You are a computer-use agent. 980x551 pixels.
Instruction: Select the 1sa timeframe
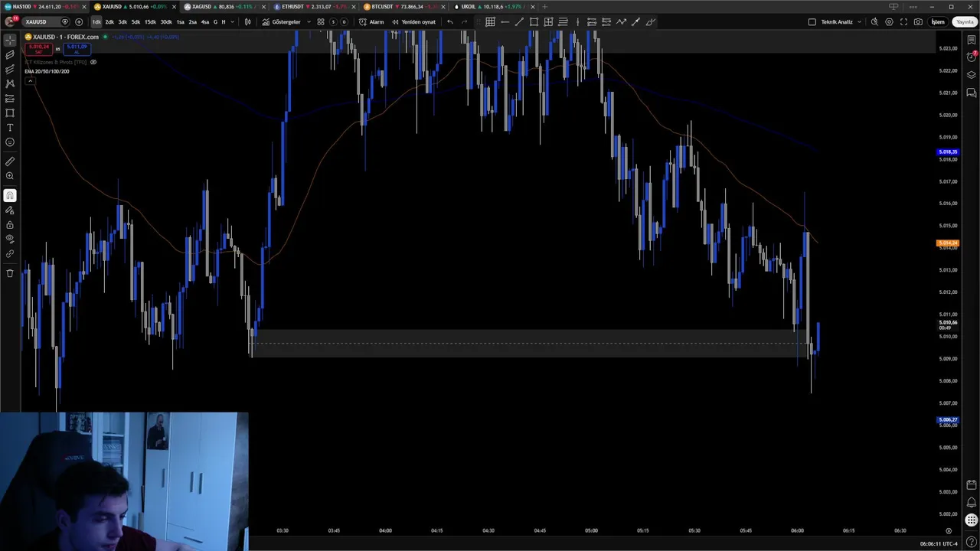click(x=181, y=21)
